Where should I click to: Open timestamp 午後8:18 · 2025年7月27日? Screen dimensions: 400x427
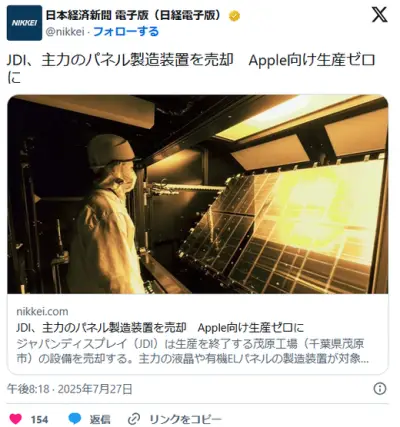(x=70, y=389)
